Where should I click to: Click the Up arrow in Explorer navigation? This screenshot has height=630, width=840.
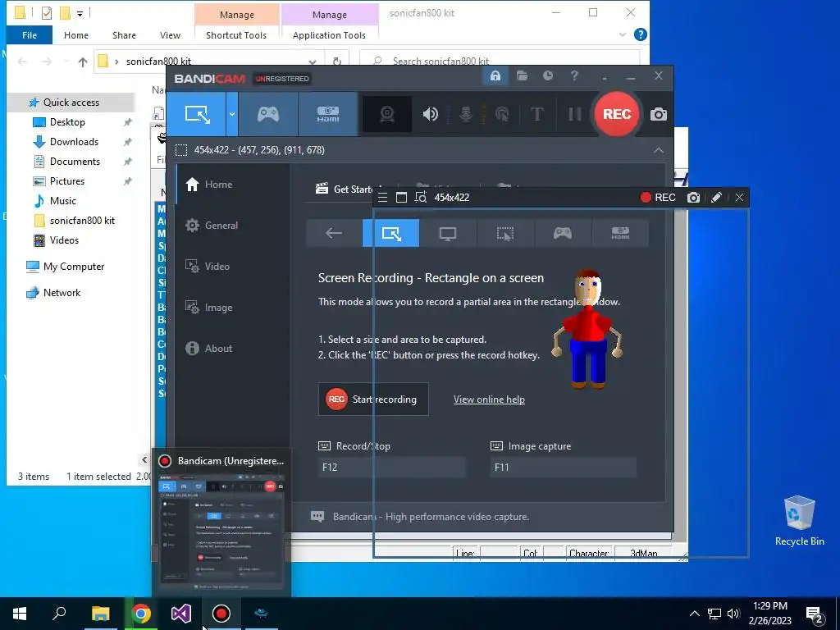pyautogui.click(x=83, y=62)
